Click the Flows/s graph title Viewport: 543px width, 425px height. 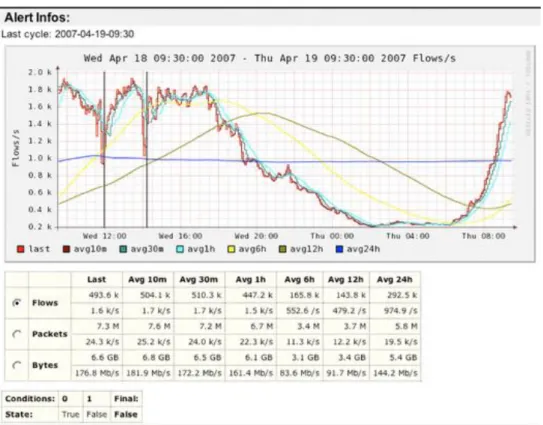click(269, 58)
